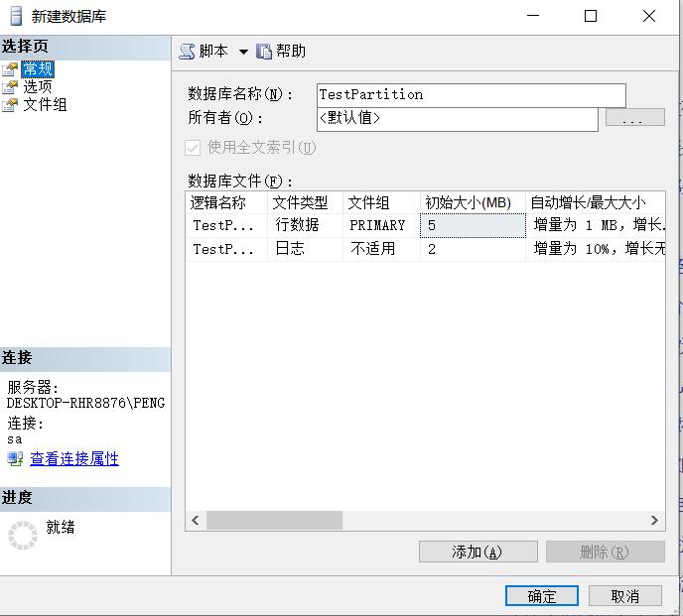Click the Script (脚本) toolbar icon
This screenshot has height=616, width=683.
[x=187, y=52]
